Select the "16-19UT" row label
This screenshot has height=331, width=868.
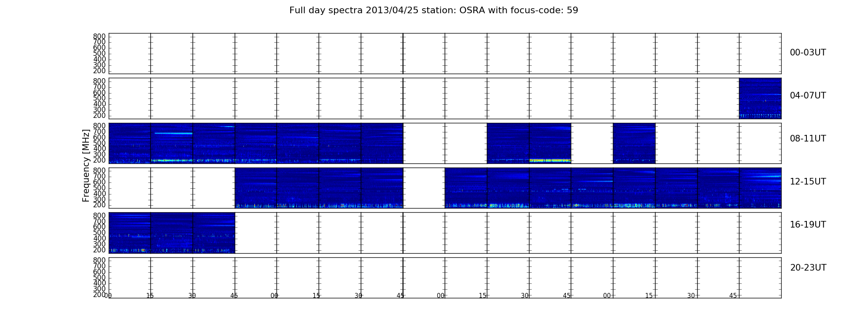[808, 225]
